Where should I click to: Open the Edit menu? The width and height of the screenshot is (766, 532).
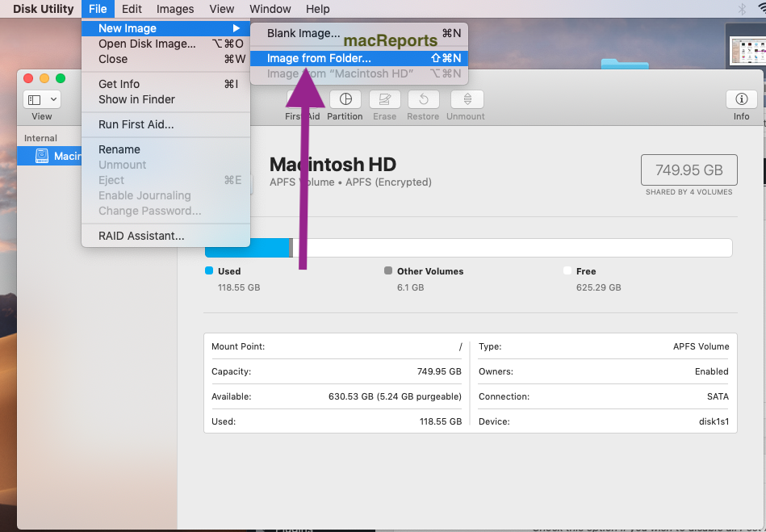(132, 9)
